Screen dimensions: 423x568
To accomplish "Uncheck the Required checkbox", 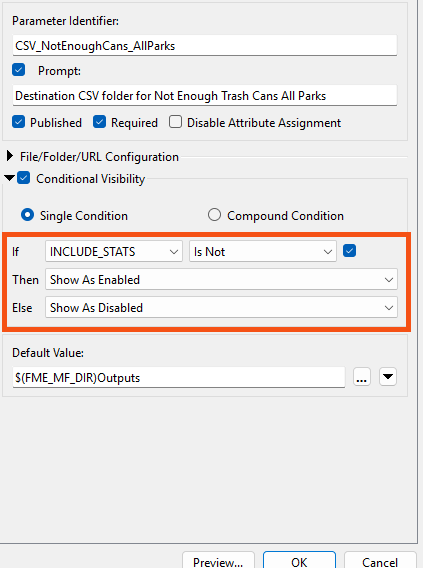I will (x=99, y=122).
